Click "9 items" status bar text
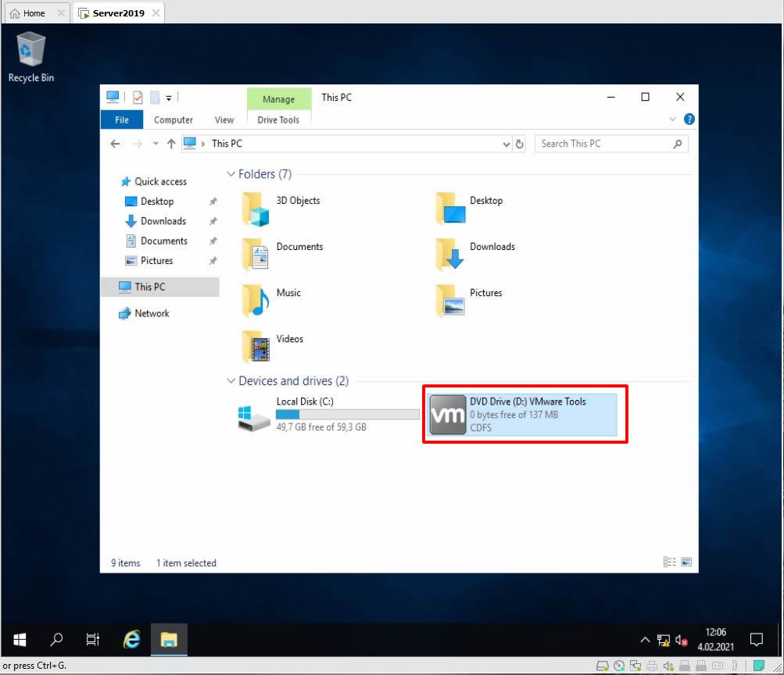This screenshot has width=784, height=675. pos(126,563)
